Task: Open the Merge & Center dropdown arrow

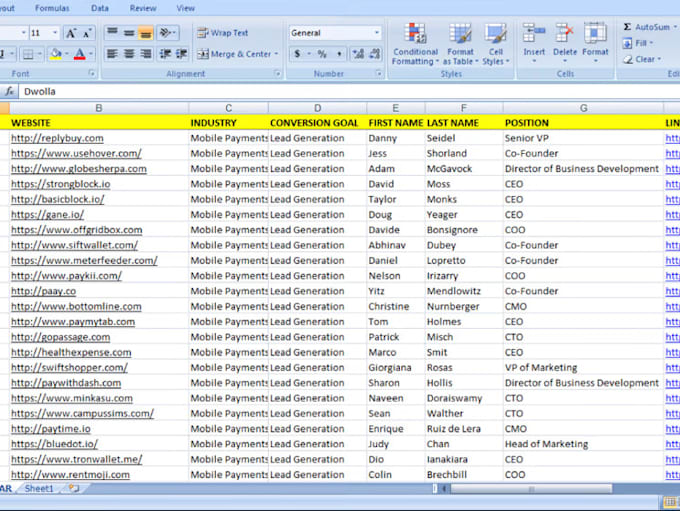Action: pos(276,54)
